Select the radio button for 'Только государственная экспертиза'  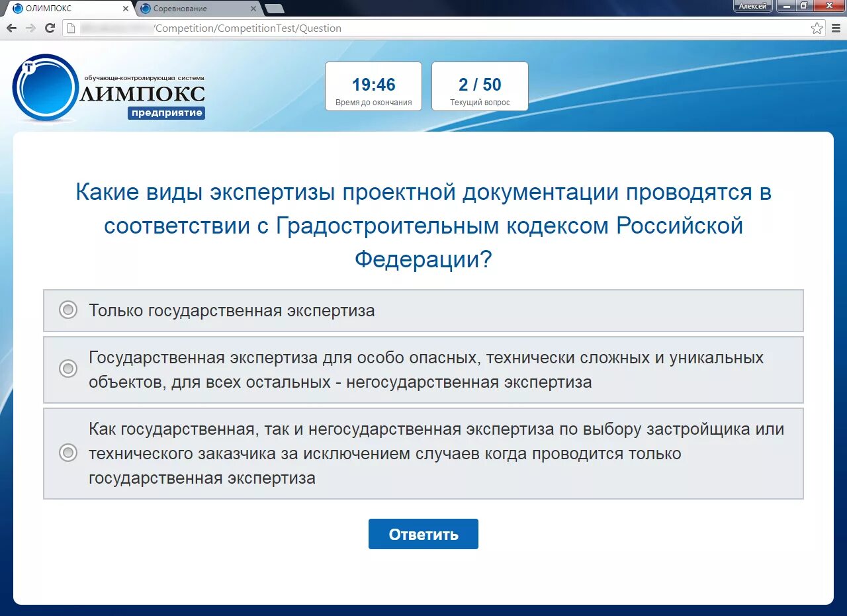[68, 310]
